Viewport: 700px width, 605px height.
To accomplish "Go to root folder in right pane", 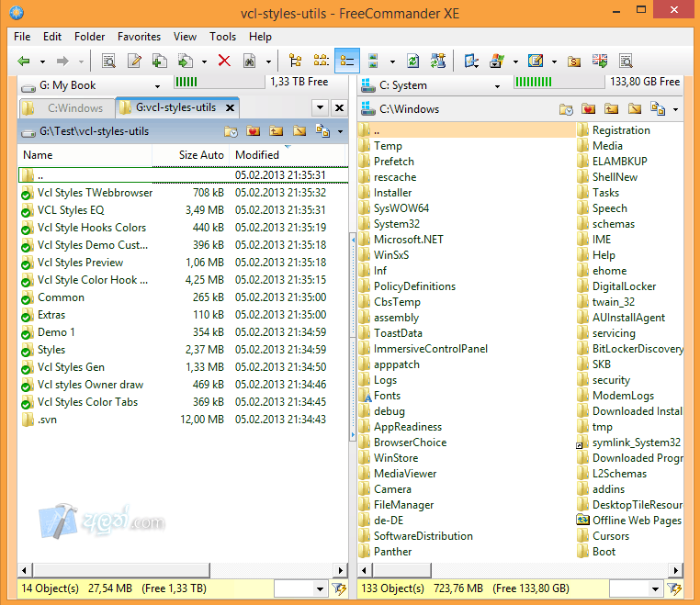I will [635, 109].
